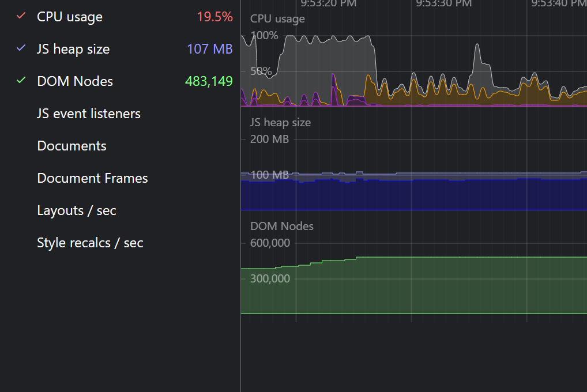The width and height of the screenshot is (587, 392).
Task: Select the 483,149 DOM node count
Action: [x=209, y=81]
